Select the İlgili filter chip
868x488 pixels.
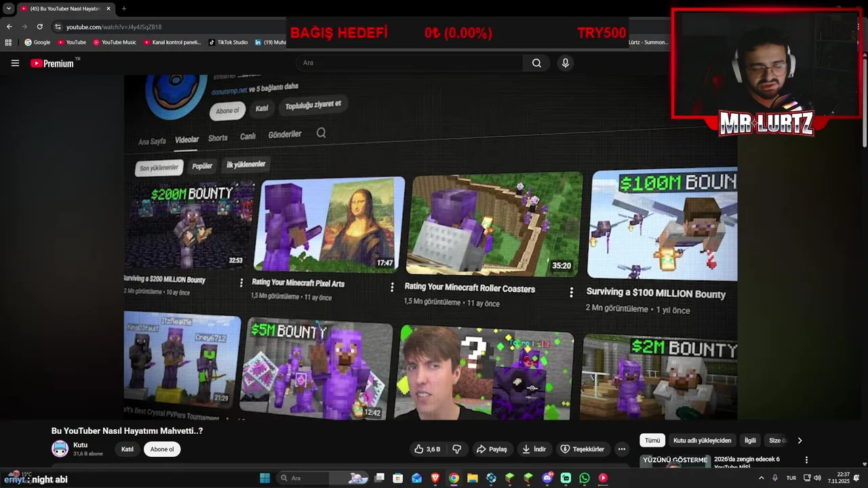tap(750, 441)
